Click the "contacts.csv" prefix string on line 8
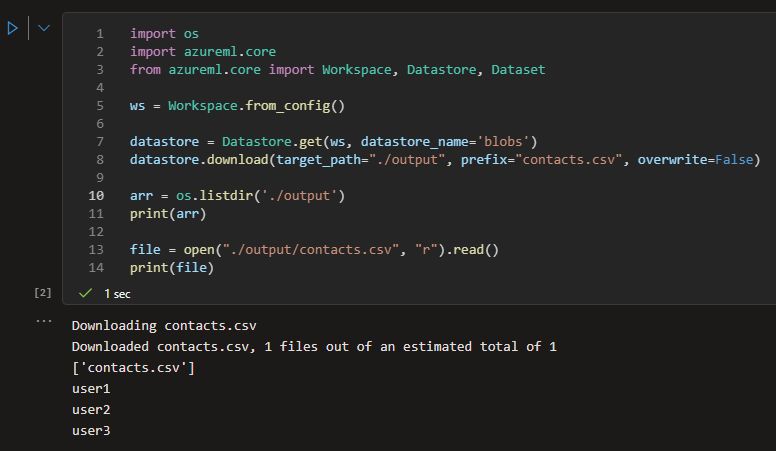The image size is (776, 451). [568, 159]
